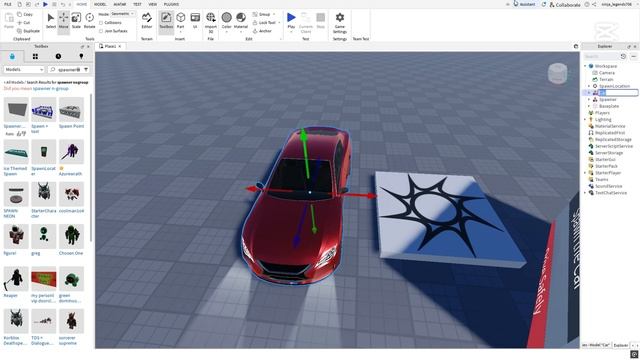This screenshot has width=640, height=360.
Task: Open the Toolbox Inventory grid tab
Action: (35, 56)
